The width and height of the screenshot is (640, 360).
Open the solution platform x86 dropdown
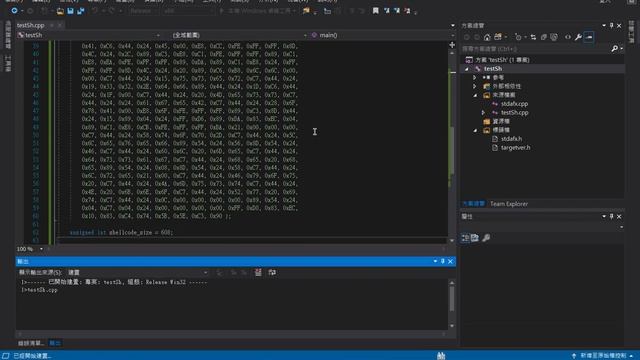(189, 11)
